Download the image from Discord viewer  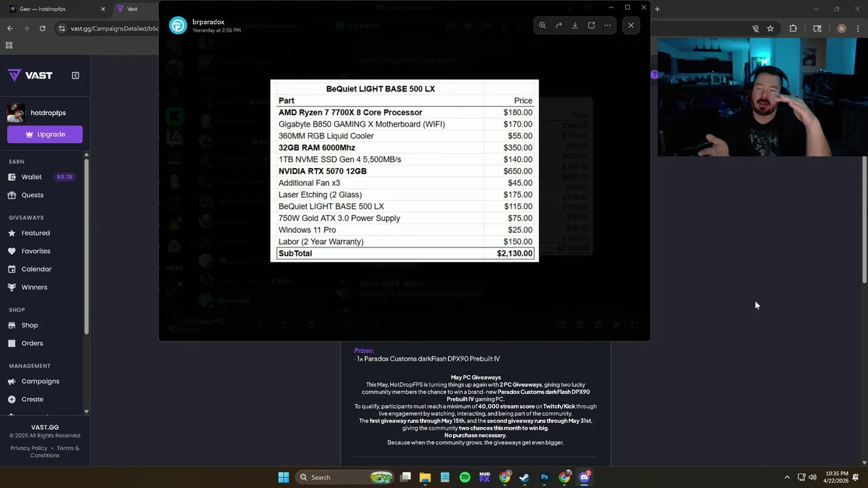[575, 25]
